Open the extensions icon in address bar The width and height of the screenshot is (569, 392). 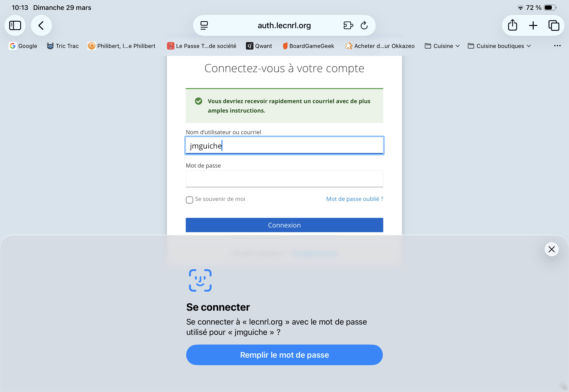pyautogui.click(x=348, y=25)
